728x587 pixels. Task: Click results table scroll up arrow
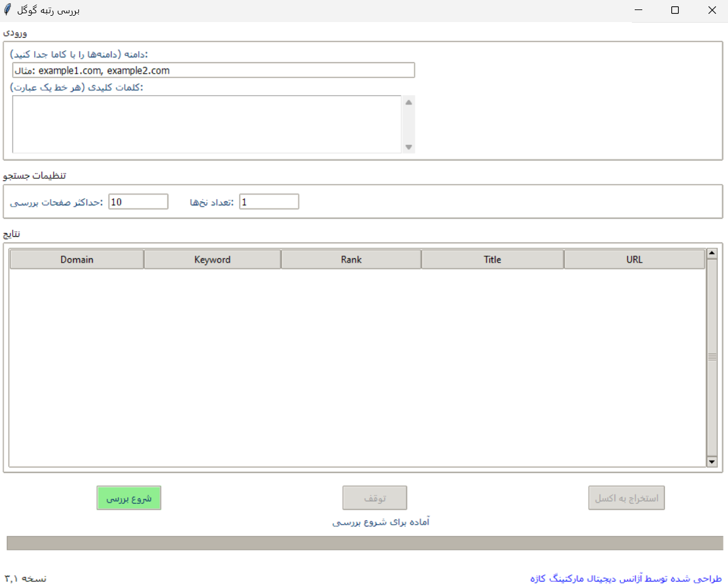712,253
